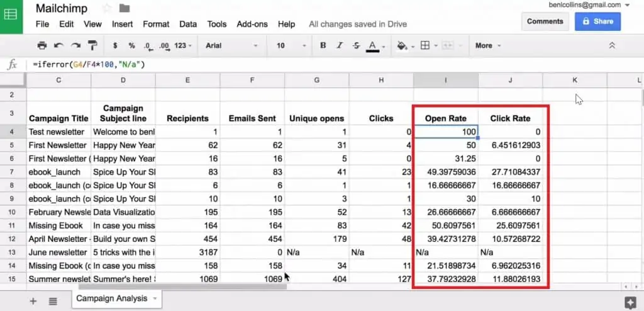Select column I header

[x=446, y=80]
